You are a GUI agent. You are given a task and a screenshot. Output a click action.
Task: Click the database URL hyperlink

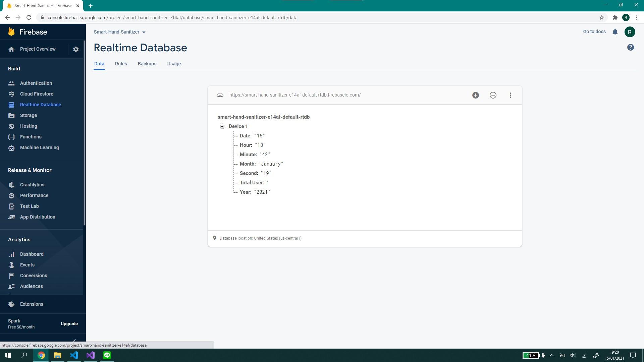(295, 95)
